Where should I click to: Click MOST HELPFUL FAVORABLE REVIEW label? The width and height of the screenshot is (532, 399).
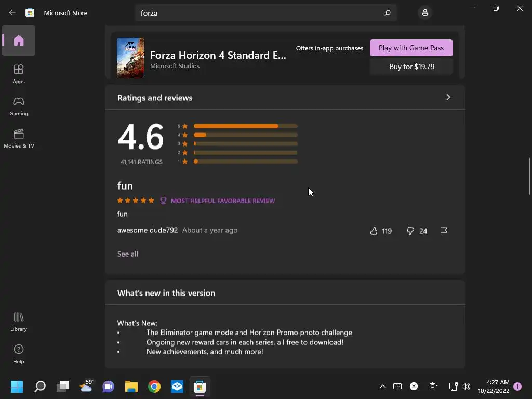pos(223,201)
